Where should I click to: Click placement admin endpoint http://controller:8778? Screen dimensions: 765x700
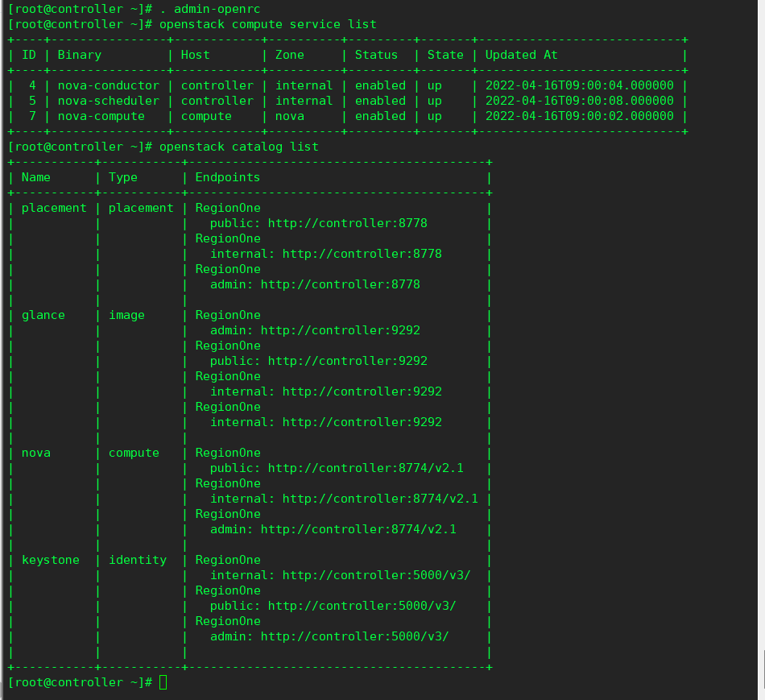pos(340,284)
